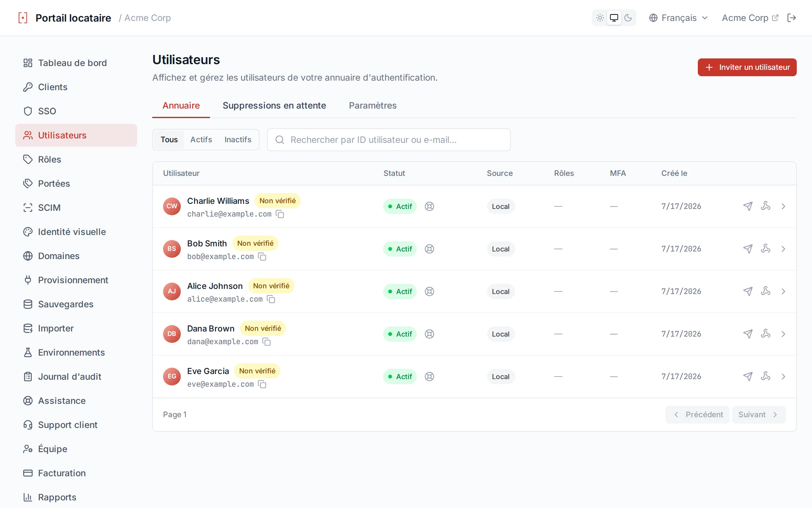Select system theme monitor icon
812x508 pixels.
[x=614, y=18]
